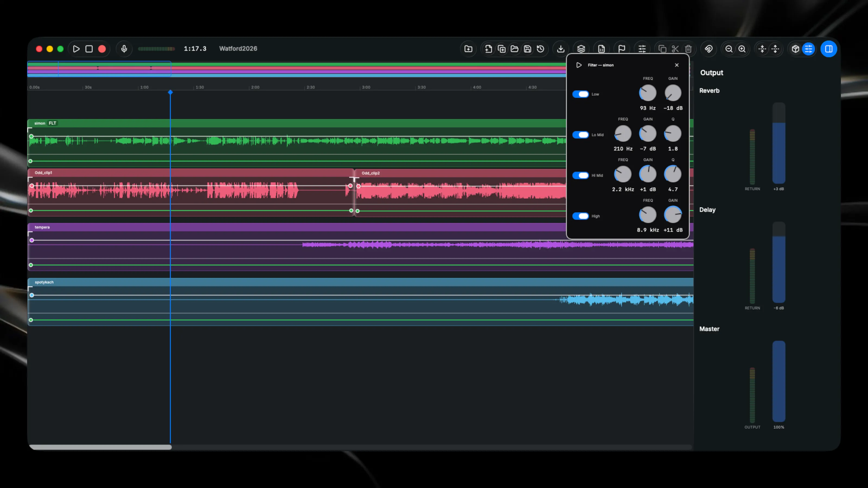Click the Lo Mid GAIN knob (−7 dB)
The width and height of the screenshot is (868, 488).
click(x=648, y=134)
